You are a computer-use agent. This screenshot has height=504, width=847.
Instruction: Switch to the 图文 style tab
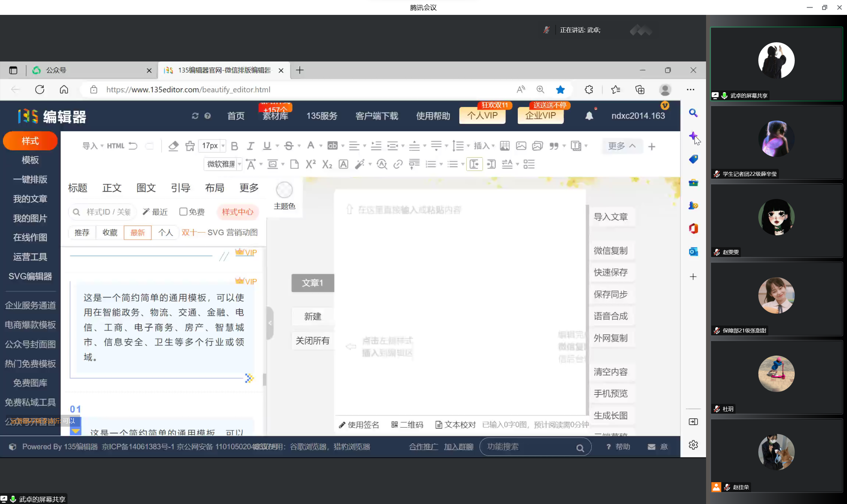pyautogui.click(x=146, y=188)
